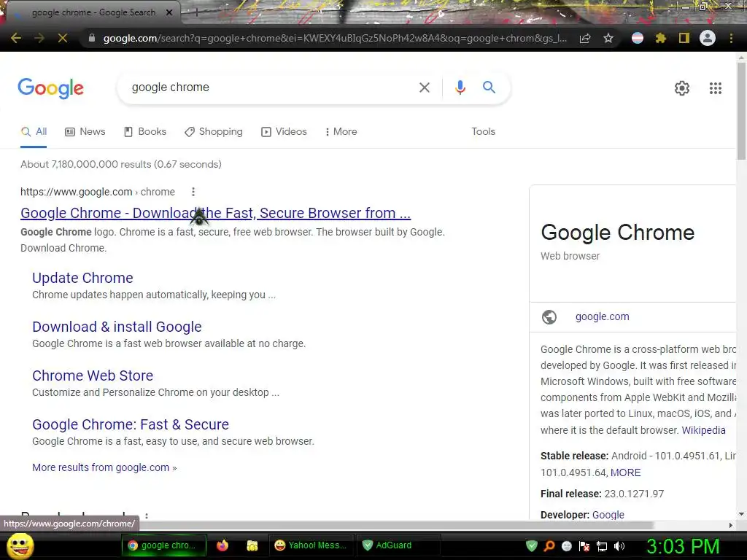The height and width of the screenshot is (560, 747).
Task: Close the Google Search tab
Action: point(169,12)
